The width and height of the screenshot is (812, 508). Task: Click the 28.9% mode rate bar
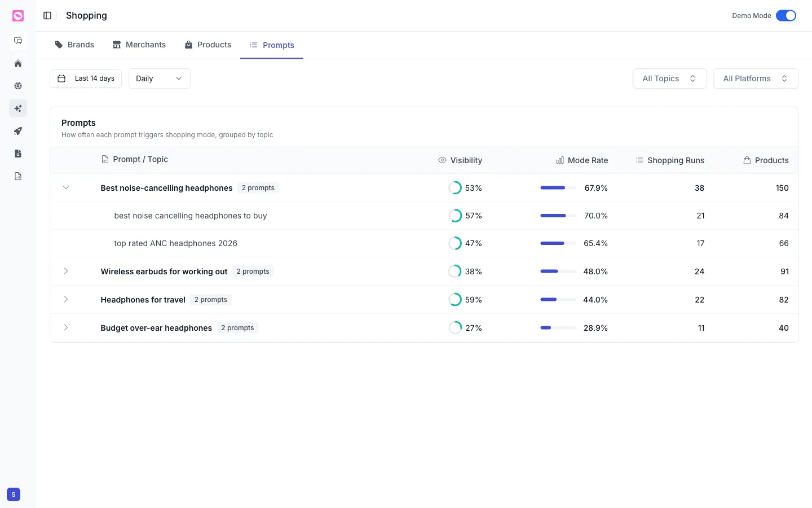[x=558, y=328]
